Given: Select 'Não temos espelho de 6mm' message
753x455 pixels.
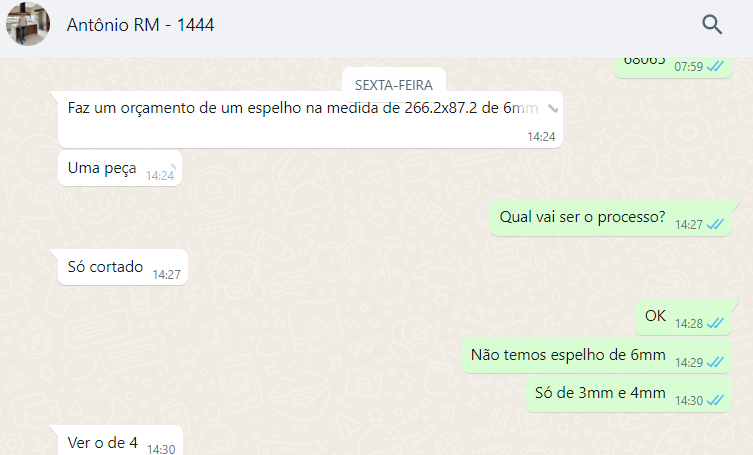Looking at the screenshot, I should click(596, 356).
